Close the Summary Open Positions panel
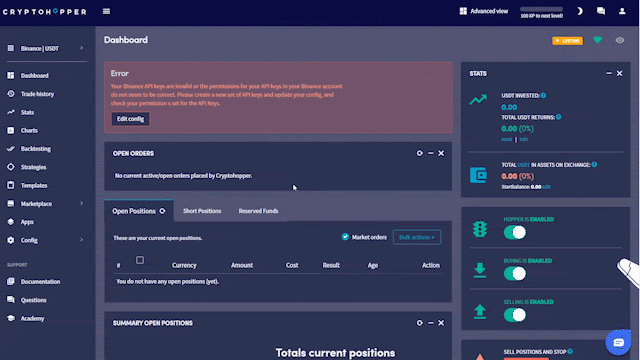 pyautogui.click(x=441, y=323)
